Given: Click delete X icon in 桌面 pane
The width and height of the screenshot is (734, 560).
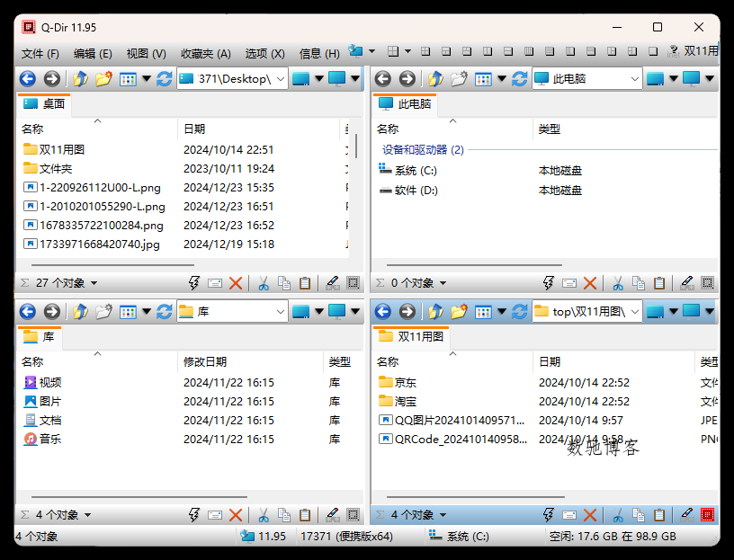Looking at the screenshot, I should click(236, 283).
